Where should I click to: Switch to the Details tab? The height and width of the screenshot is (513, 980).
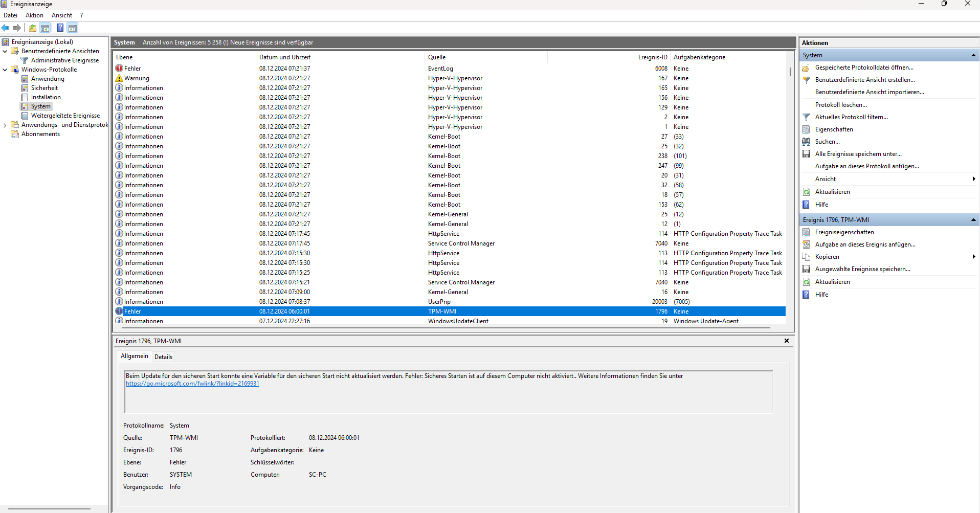(x=163, y=357)
